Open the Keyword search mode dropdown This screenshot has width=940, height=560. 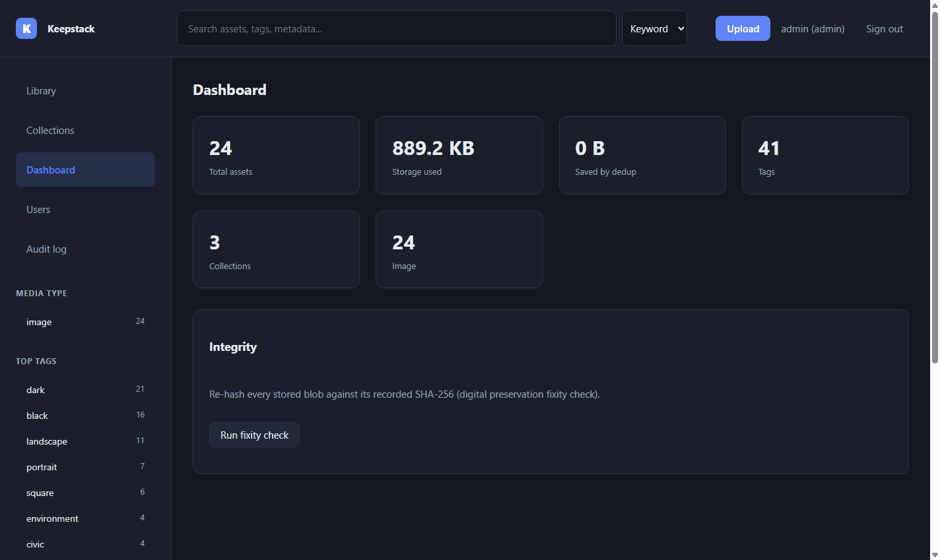[654, 28]
